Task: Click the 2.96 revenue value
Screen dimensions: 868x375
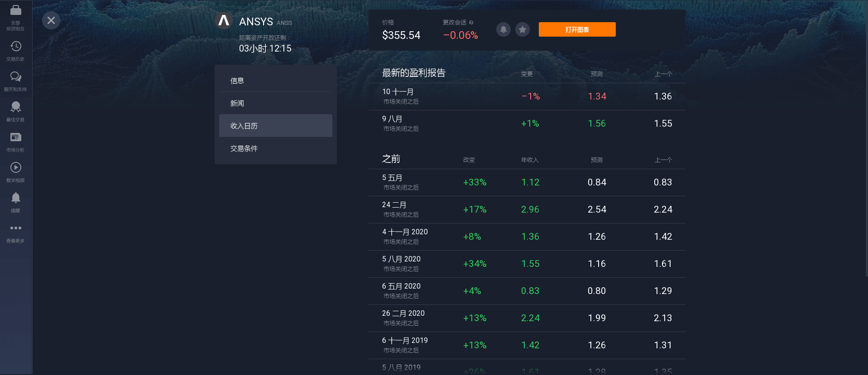Action: [530, 209]
